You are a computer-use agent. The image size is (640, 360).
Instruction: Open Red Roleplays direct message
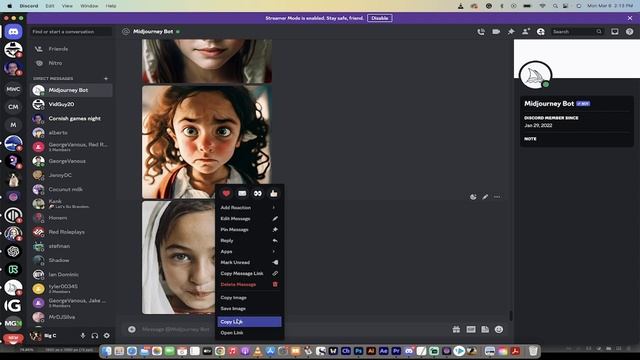click(71, 232)
